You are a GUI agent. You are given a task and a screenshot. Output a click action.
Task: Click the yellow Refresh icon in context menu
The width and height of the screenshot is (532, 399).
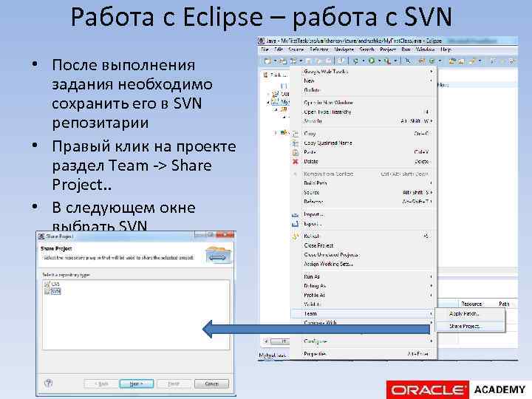click(x=296, y=236)
